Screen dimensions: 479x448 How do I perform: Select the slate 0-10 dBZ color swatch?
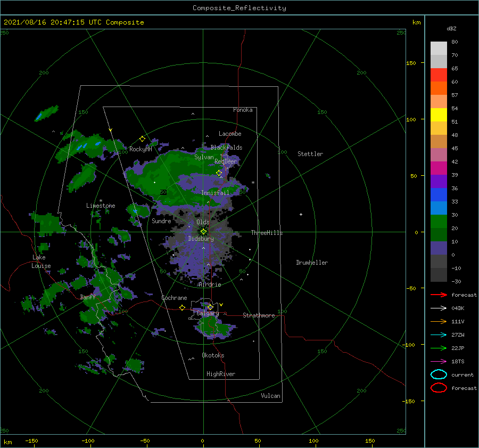439,248
